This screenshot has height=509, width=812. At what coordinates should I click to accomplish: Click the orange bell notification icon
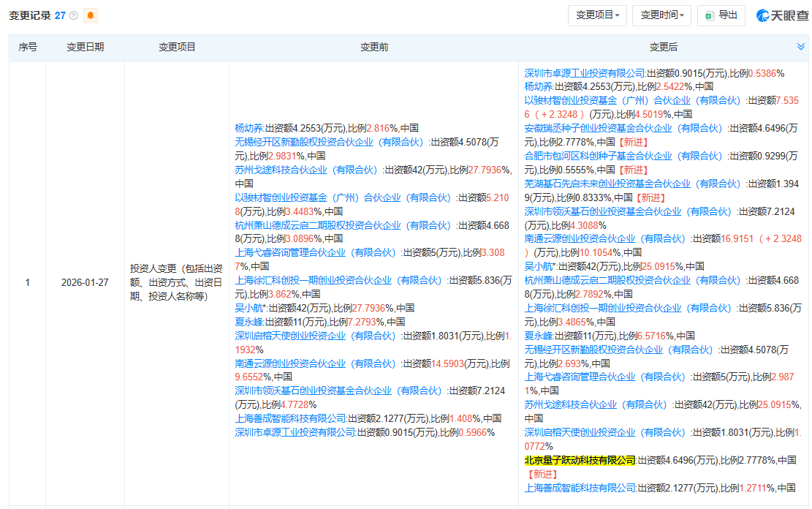91,15
